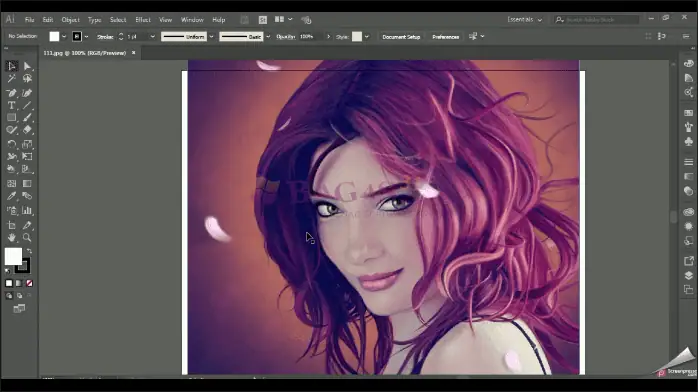Select the Direct Selection tool
Image resolution: width=698 pixels, height=392 pixels.
[x=27, y=66]
